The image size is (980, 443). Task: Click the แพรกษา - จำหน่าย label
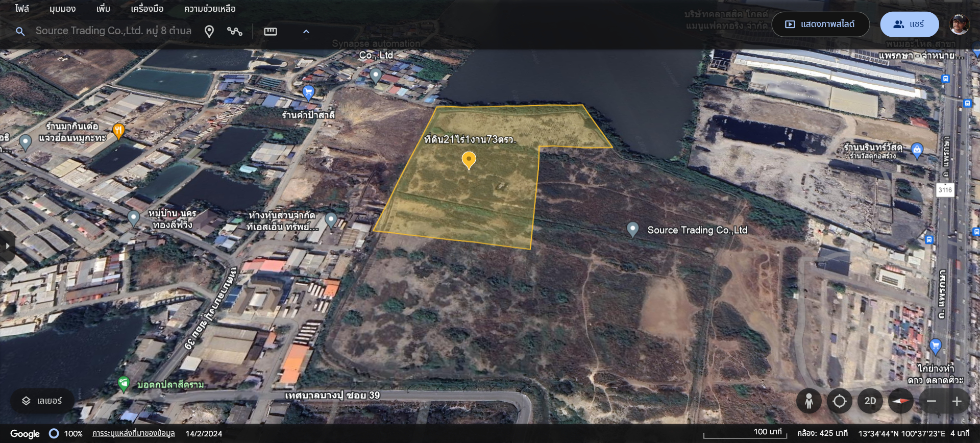[921, 55]
